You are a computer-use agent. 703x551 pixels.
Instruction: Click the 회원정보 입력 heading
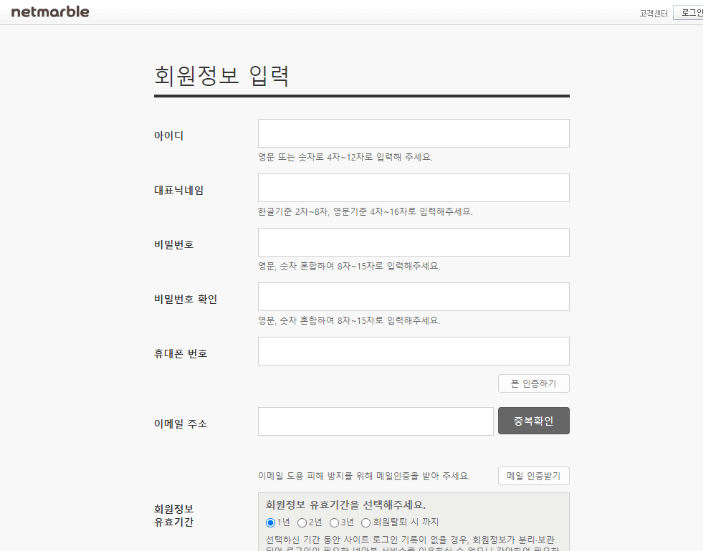(221, 75)
